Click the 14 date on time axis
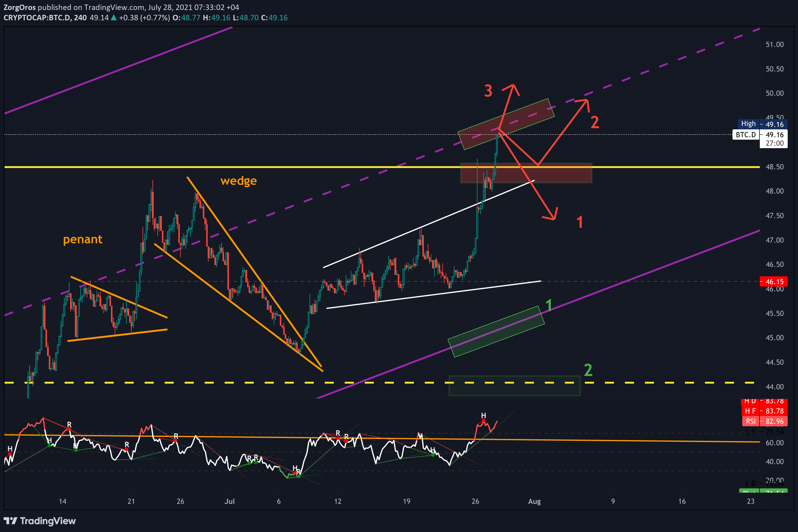This screenshot has width=798, height=532. coord(62,501)
